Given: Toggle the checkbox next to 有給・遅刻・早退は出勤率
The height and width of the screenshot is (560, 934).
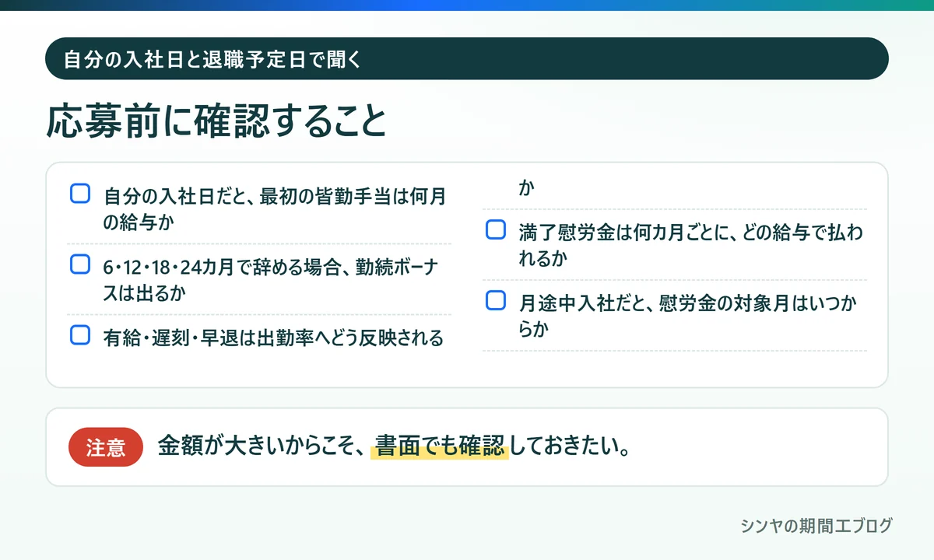Looking at the screenshot, I should pos(80,334).
